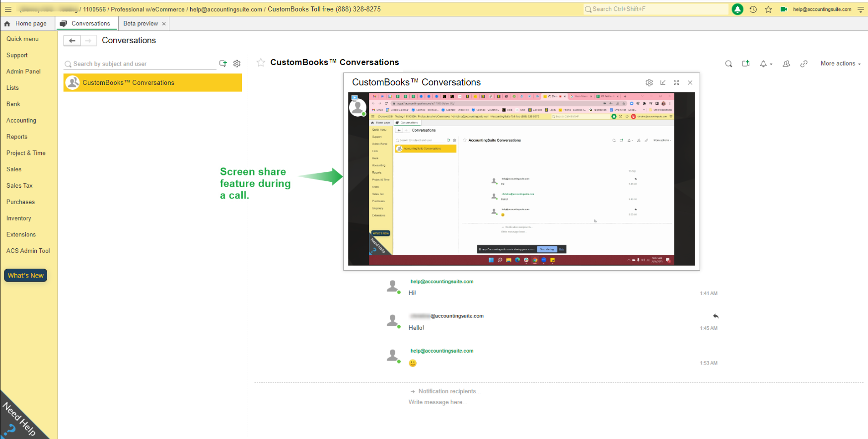Image resolution: width=868 pixels, height=439 pixels.
Task: Click the Hello! message text
Action: click(x=416, y=328)
